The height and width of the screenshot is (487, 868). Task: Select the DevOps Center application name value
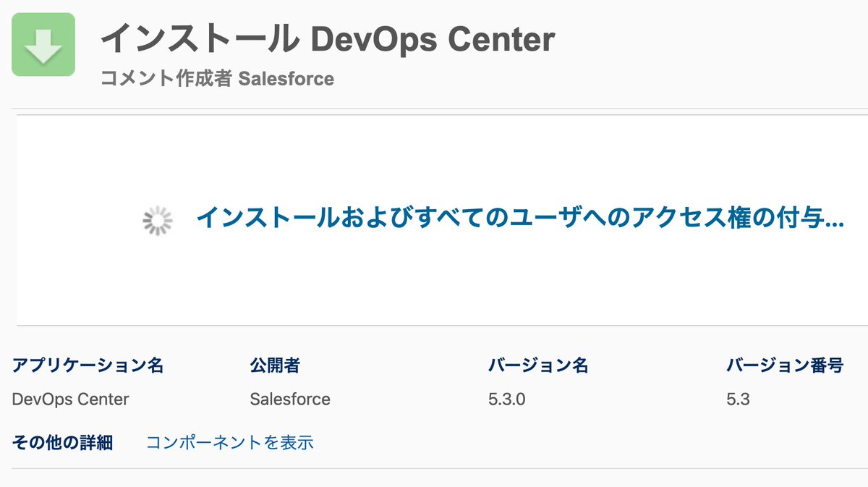(x=71, y=399)
